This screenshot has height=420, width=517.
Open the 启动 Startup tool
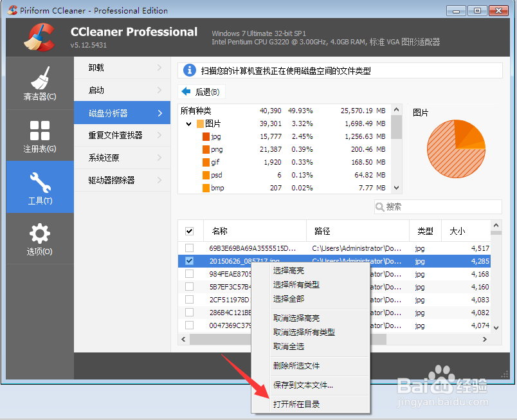(x=122, y=90)
